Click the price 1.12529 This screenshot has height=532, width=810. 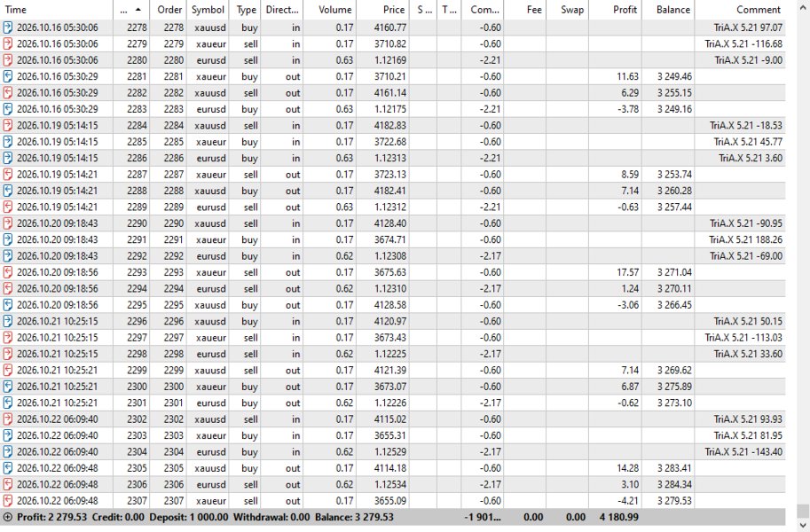pyautogui.click(x=390, y=452)
